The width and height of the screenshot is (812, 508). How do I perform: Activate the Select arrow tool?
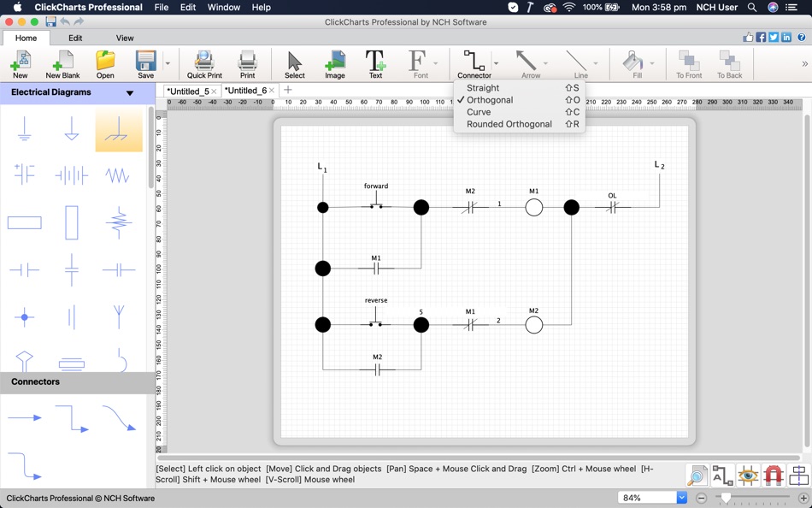coord(295,64)
